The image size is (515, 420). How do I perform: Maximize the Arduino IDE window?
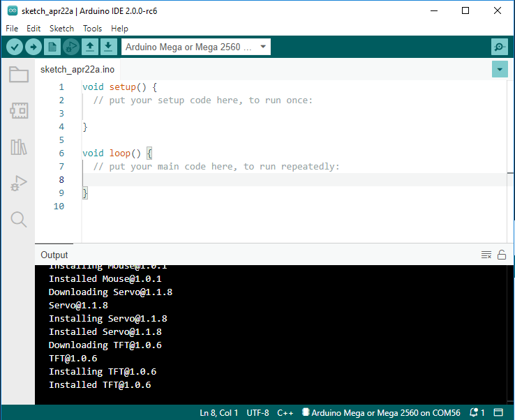click(x=465, y=11)
